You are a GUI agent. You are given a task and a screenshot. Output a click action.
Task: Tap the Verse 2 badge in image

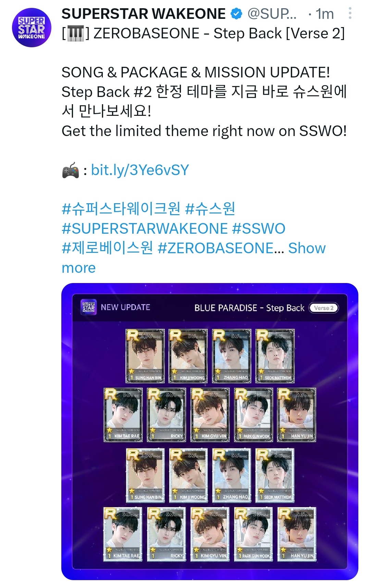(323, 308)
